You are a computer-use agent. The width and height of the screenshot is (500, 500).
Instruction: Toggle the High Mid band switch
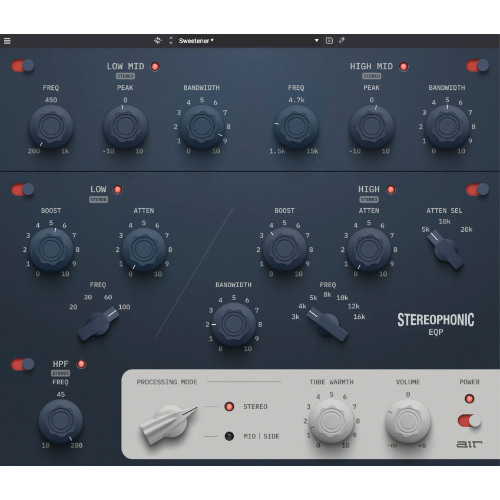coord(477,66)
